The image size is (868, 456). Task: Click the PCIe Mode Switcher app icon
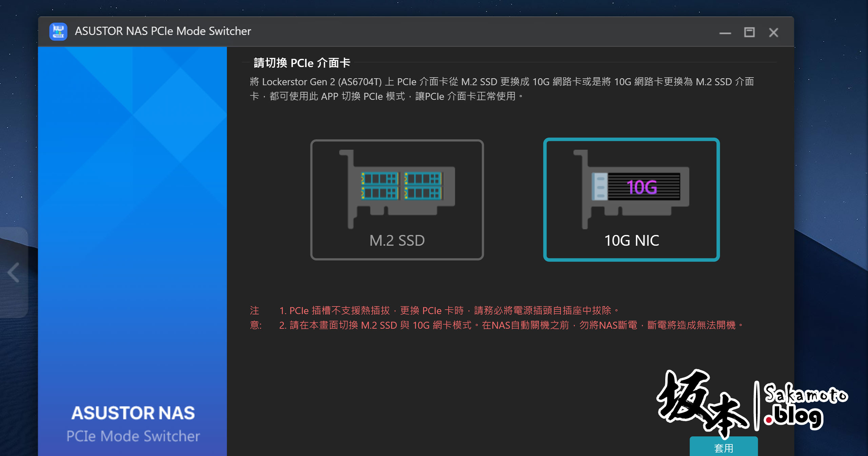click(58, 32)
